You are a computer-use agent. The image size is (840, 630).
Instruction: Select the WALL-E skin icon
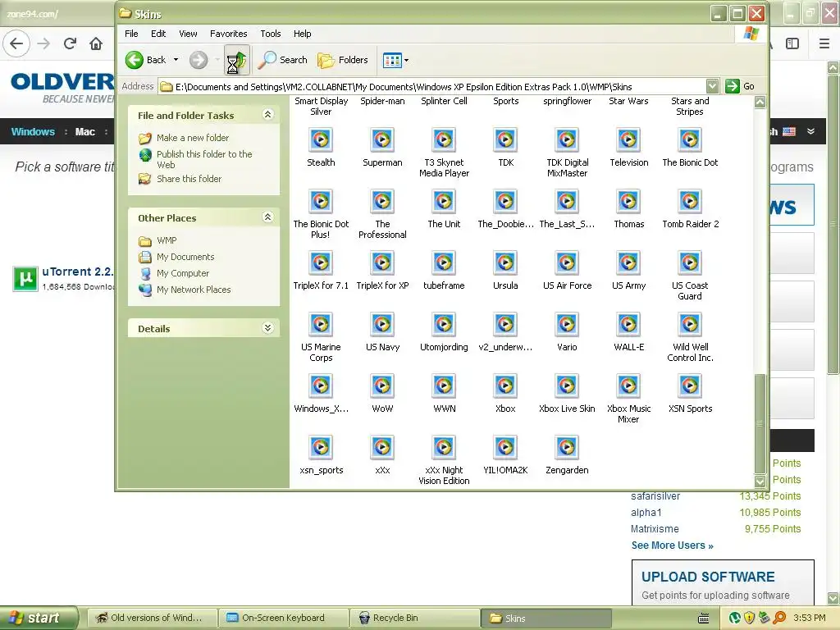click(628, 325)
